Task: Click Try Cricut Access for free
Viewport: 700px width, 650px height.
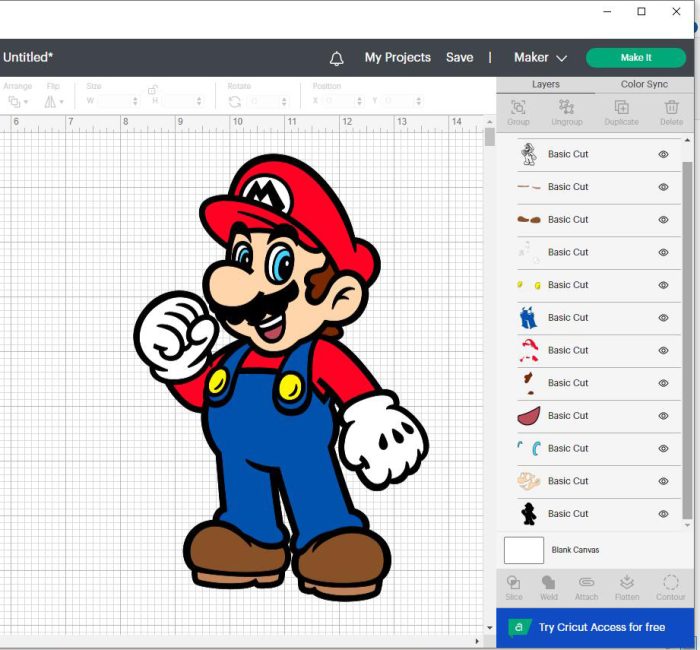Action: (x=595, y=627)
